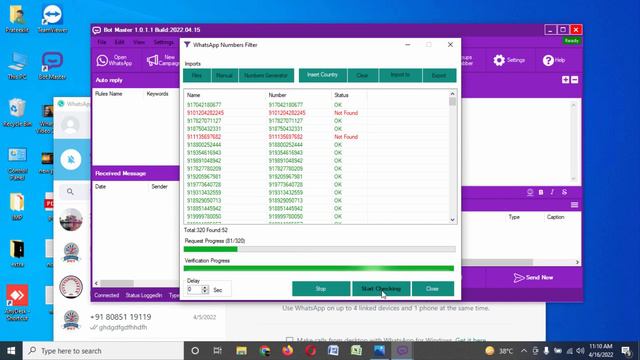The width and height of the screenshot is (640, 360).
Task: Click Start Checking button
Action: [x=381, y=289]
